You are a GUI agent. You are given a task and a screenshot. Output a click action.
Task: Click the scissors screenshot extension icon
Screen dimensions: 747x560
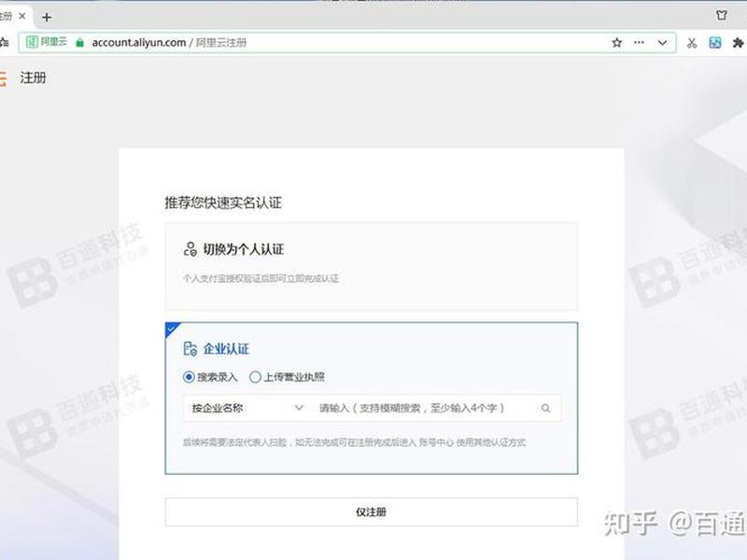(x=692, y=43)
